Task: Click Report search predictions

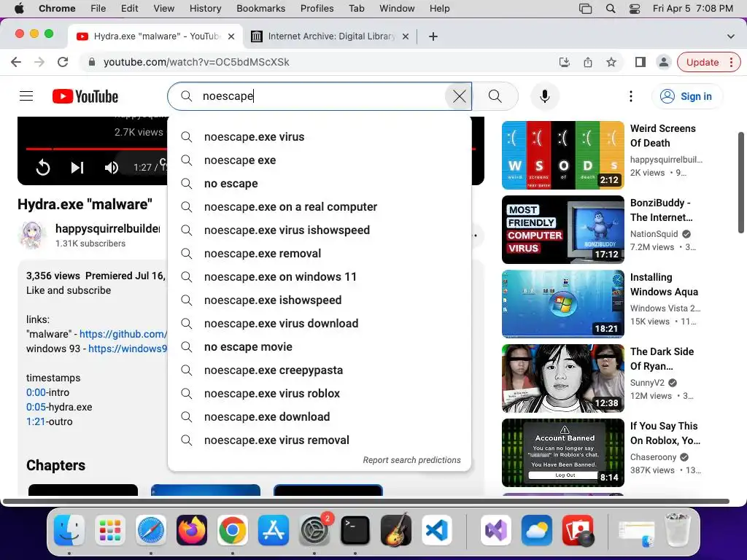Action: point(411,460)
